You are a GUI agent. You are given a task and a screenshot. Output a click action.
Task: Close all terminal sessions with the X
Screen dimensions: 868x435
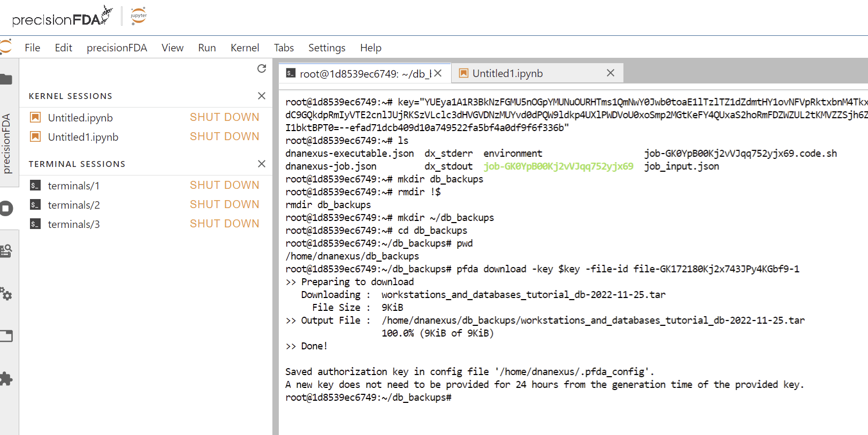point(262,164)
